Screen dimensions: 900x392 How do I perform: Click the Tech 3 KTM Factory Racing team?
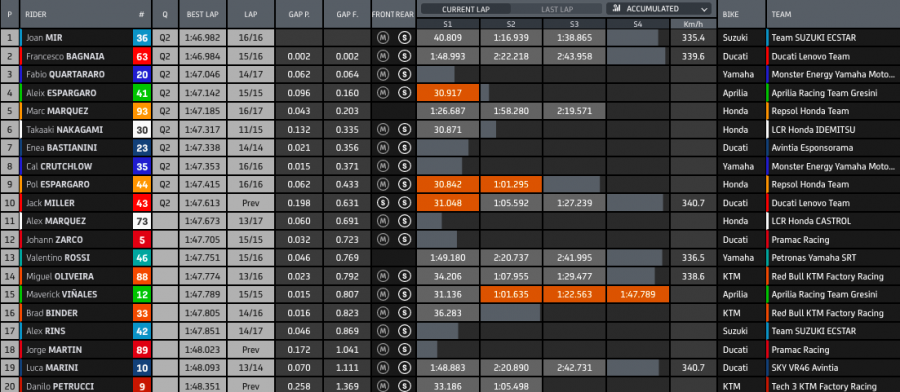[x=824, y=387]
